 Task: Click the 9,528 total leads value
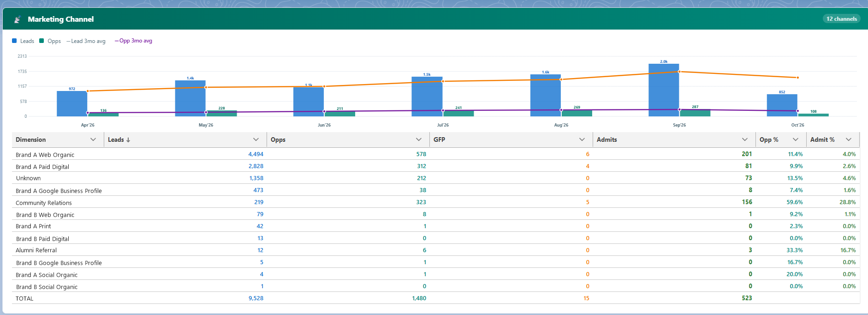[256, 298]
